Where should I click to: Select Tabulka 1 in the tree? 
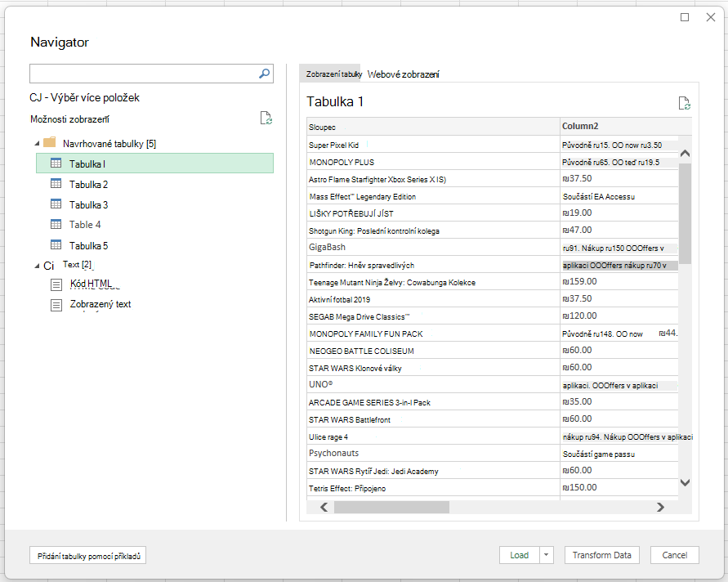(154, 163)
